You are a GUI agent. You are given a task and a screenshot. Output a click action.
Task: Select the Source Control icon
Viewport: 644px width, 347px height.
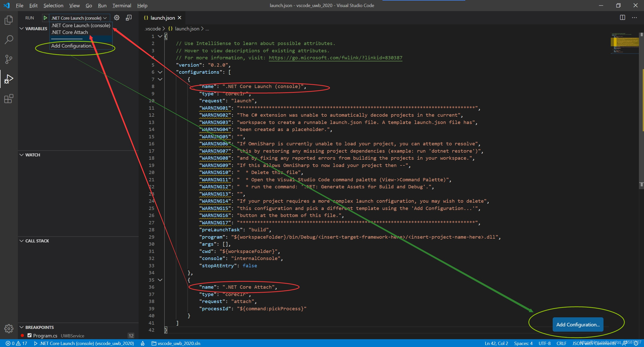click(9, 59)
